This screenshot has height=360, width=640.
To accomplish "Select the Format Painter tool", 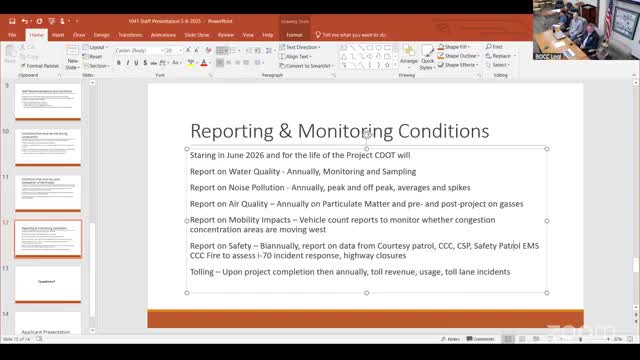I will (x=40, y=66).
